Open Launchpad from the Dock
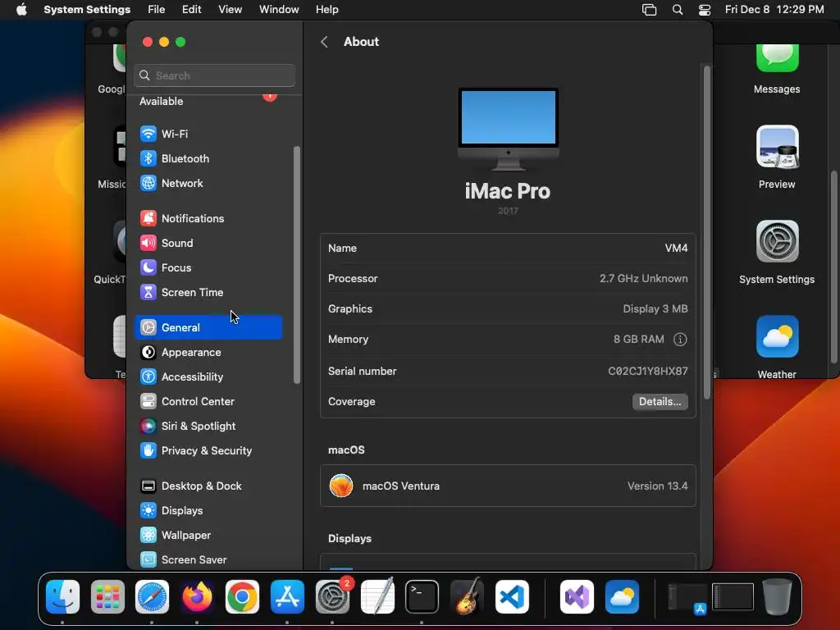840x630 pixels. (107, 596)
